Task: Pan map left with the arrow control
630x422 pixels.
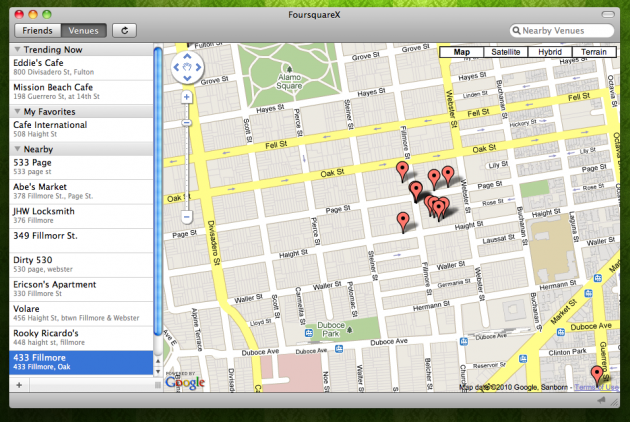Action: click(176, 68)
